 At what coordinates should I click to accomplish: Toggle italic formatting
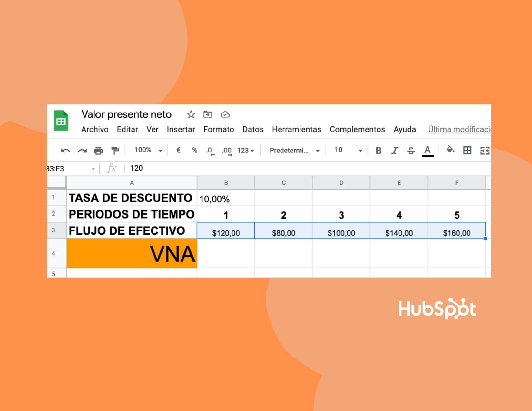click(x=394, y=150)
